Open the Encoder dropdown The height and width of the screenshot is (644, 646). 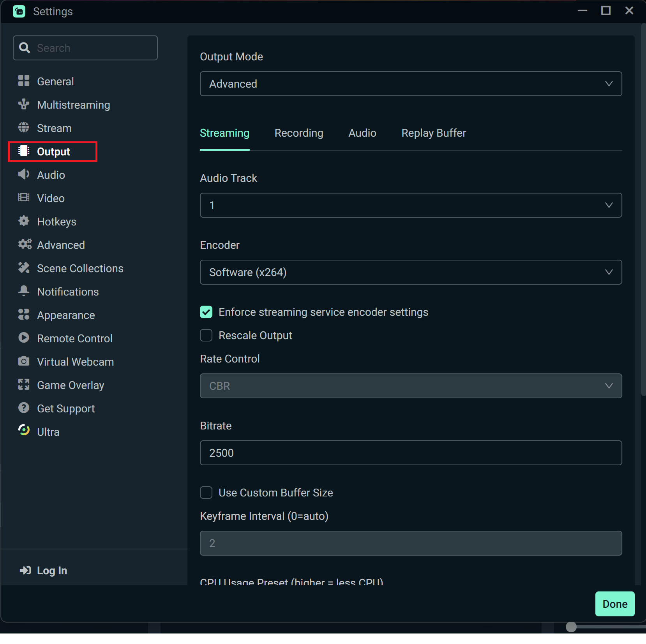click(411, 272)
